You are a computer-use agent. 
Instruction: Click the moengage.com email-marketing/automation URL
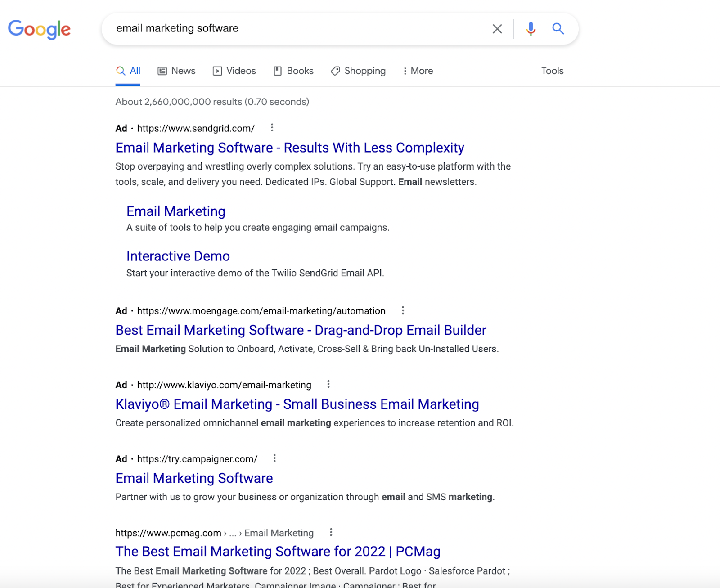pyautogui.click(x=261, y=311)
